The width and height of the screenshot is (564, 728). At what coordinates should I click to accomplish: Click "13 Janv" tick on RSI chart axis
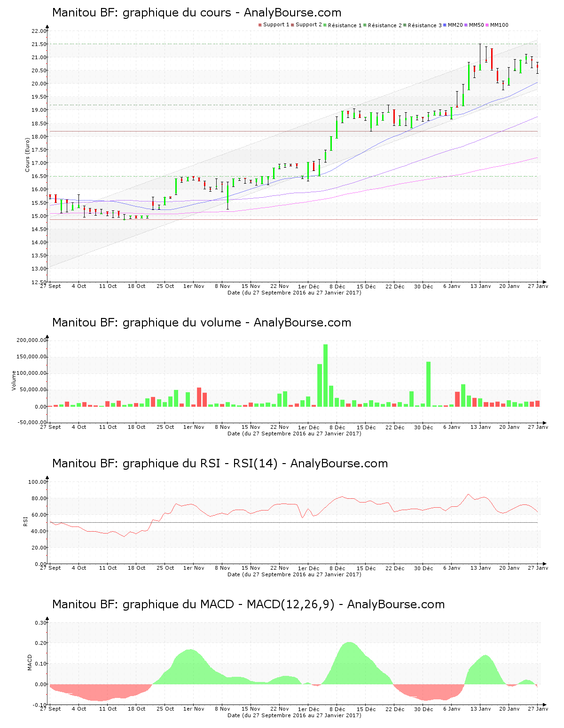(x=481, y=568)
